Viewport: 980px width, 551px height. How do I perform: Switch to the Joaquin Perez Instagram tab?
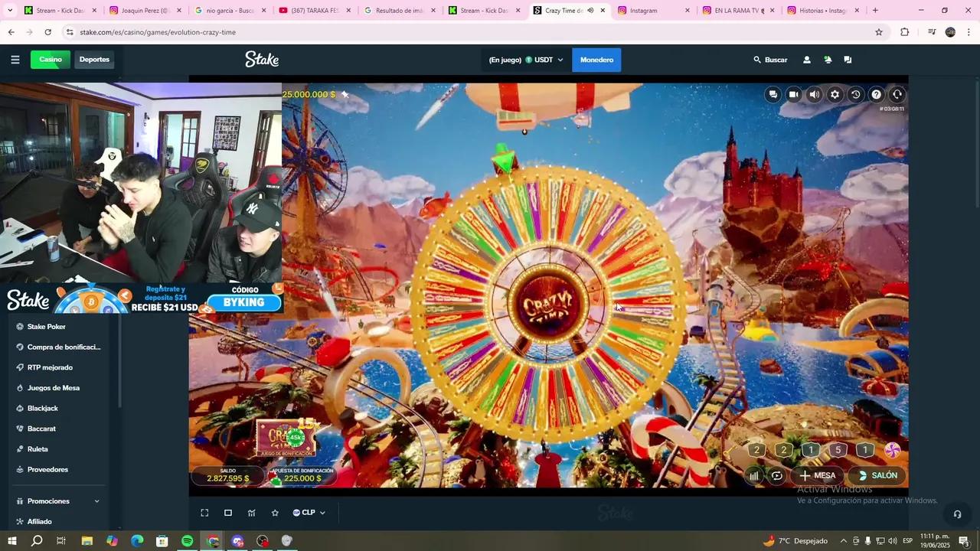tap(144, 11)
